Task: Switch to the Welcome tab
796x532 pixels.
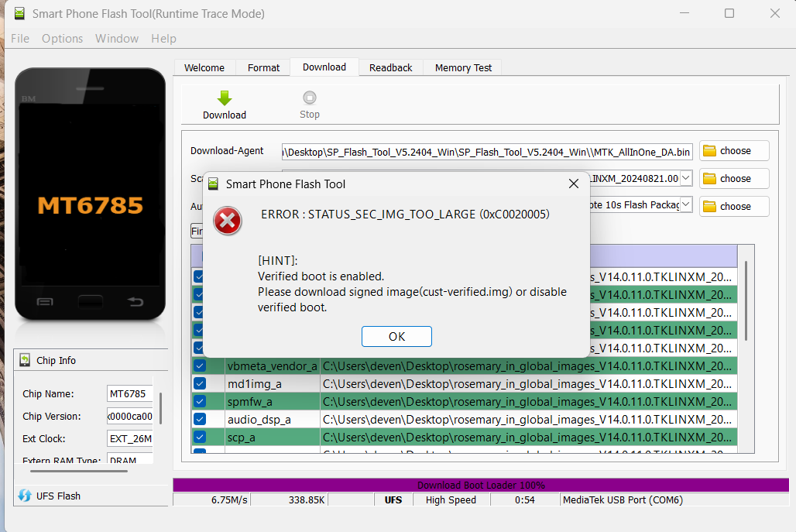Action: pyautogui.click(x=204, y=67)
